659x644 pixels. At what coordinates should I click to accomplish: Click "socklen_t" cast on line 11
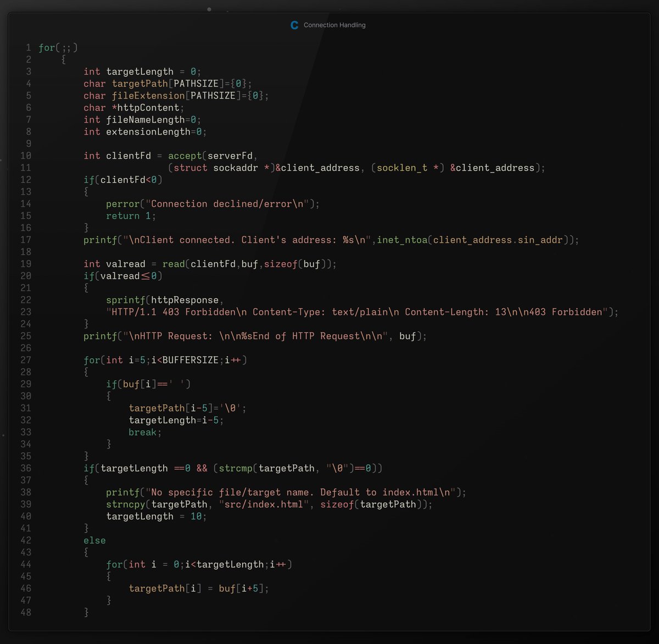tap(402, 168)
